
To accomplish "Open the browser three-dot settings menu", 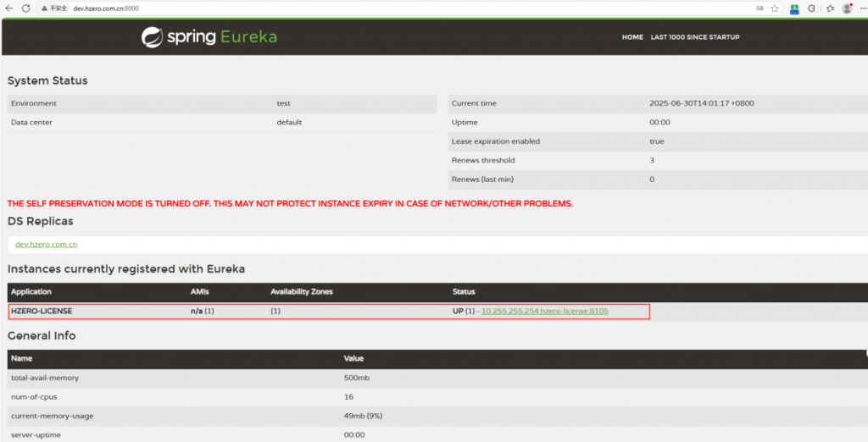I will click(862, 8).
